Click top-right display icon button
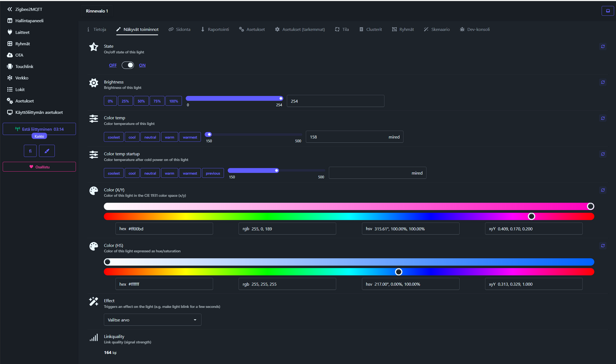Screen dimensions: 616x364 607,11
